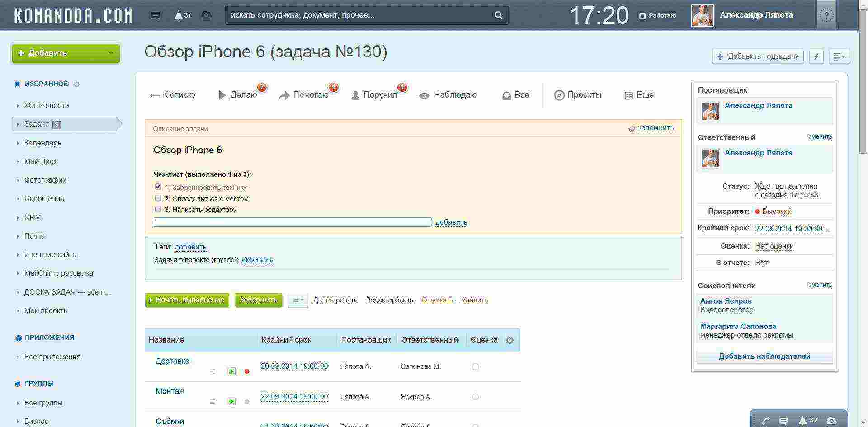
Task: Start the Доставка subtask with the green play icon
Action: click(231, 371)
